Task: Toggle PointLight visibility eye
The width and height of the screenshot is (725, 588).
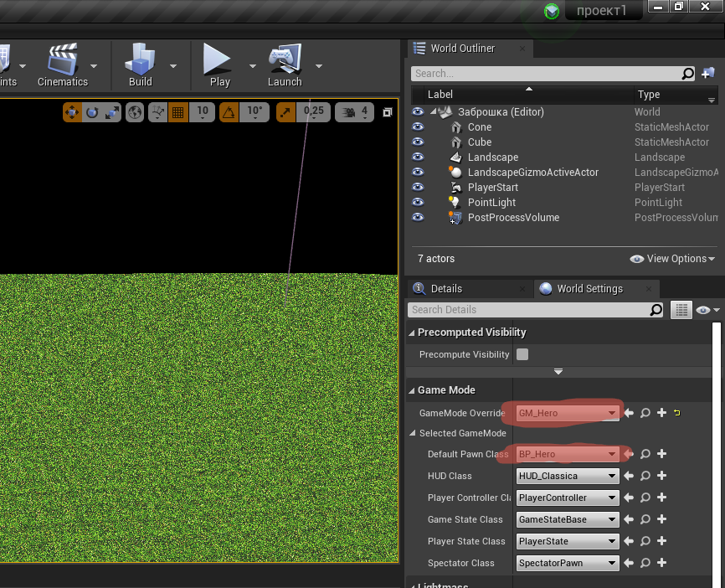Action: [x=418, y=202]
